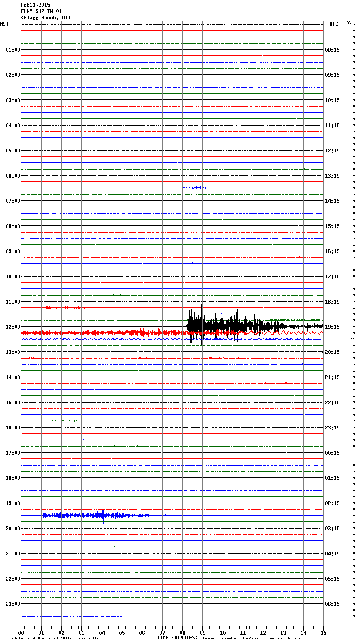Click the 18:15 UTC time label
This screenshot has height=644, width=357.
[332, 302]
